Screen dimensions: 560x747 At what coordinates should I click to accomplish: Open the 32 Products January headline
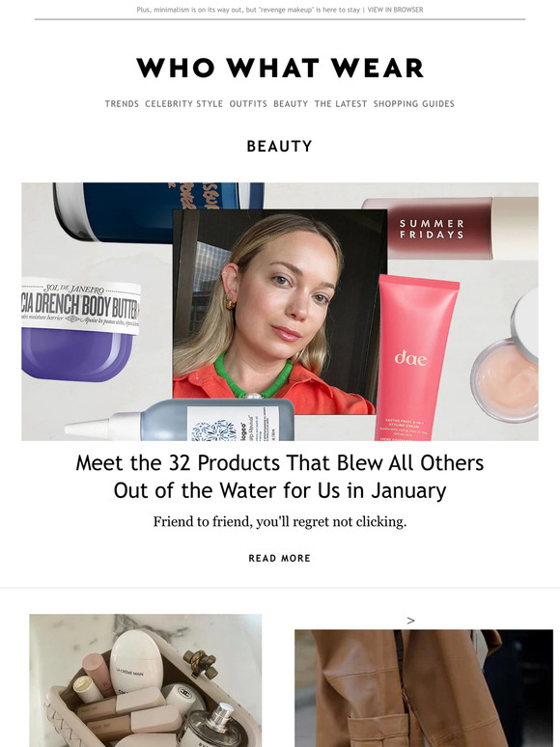(x=280, y=477)
